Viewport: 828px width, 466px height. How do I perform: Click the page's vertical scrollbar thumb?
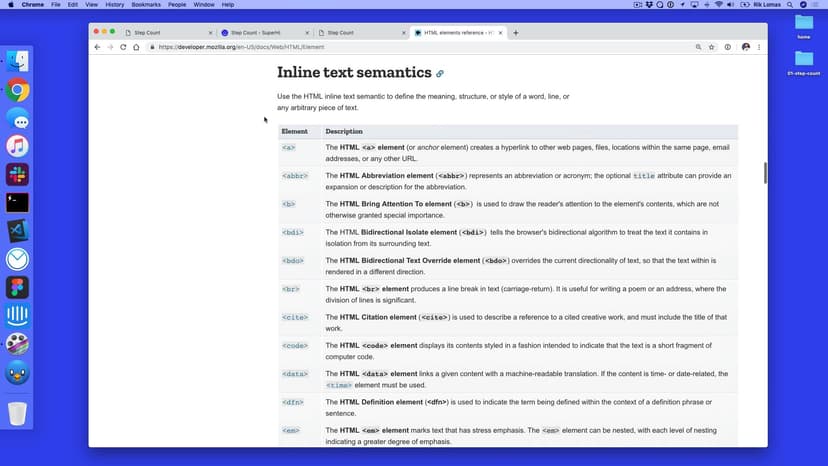point(764,172)
